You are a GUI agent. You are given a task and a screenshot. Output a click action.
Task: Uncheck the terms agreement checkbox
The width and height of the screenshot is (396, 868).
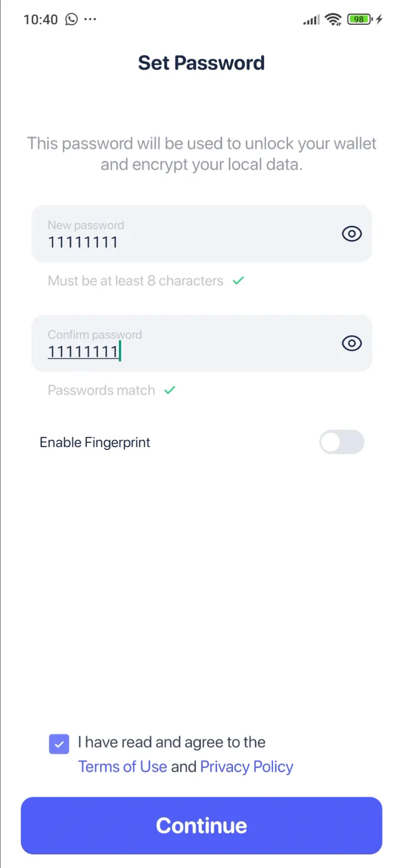click(59, 744)
